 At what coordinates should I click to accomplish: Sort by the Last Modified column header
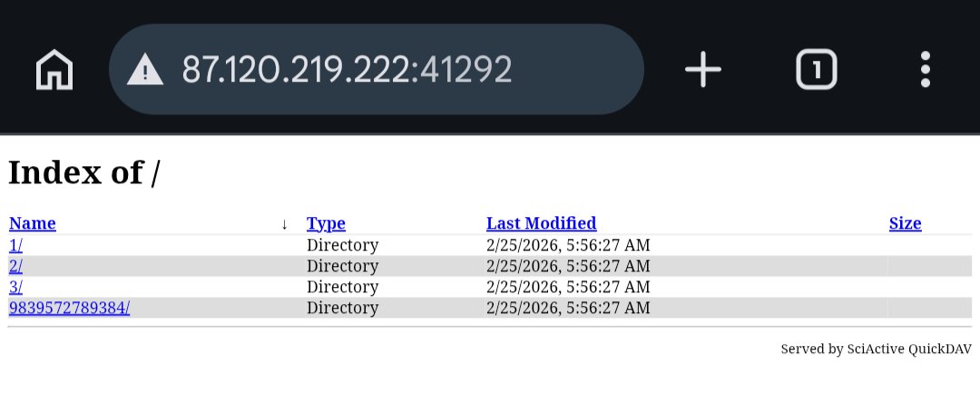(x=541, y=223)
